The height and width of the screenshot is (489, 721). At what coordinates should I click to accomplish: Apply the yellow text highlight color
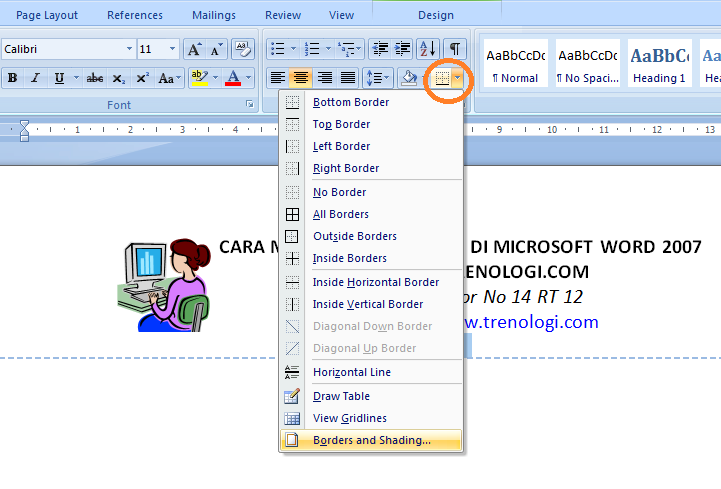[x=200, y=78]
